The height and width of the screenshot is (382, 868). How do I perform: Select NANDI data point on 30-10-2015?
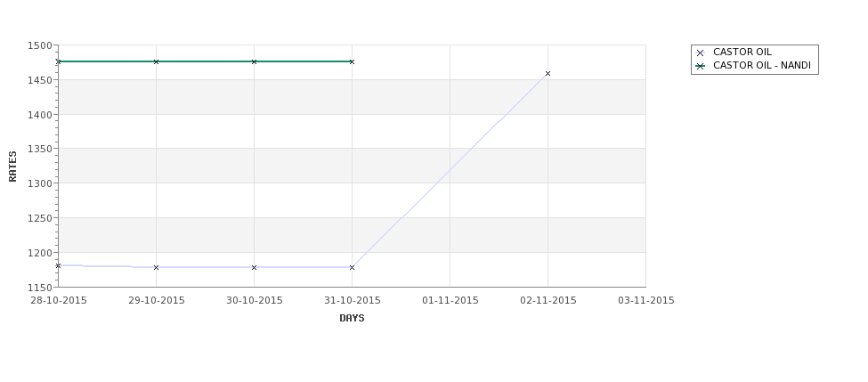pos(254,62)
